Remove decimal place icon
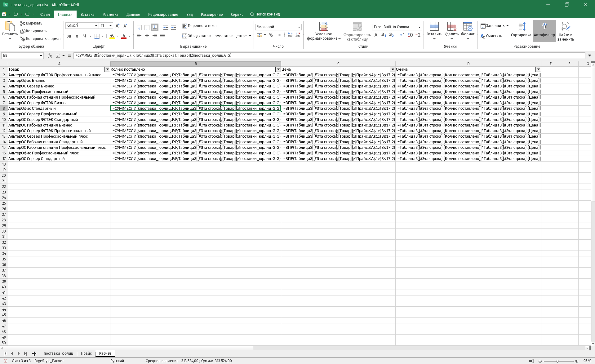The image size is (595, 364). pyautogui.click(x=298, y=35)
